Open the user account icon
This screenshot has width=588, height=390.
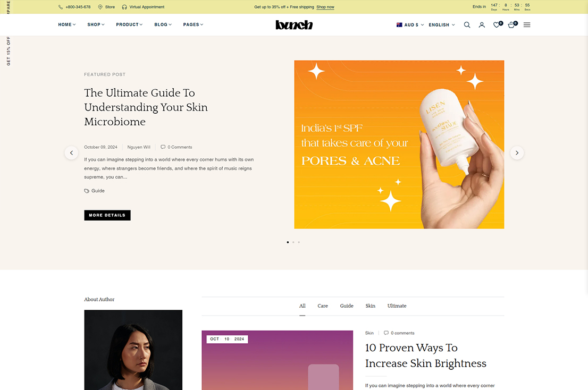tap(482, 25)
